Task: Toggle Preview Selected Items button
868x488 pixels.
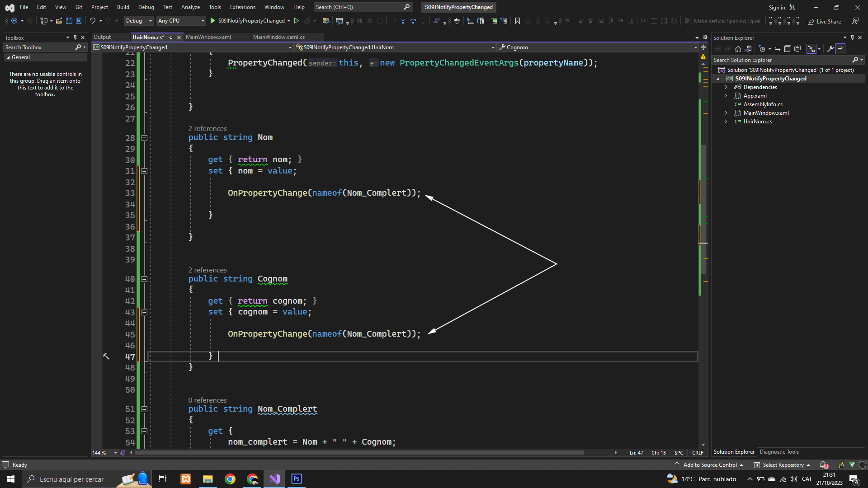Action: tap(840, 49)
